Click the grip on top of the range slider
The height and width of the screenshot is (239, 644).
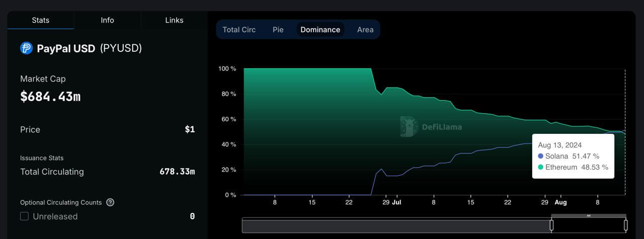pos(589,216)
